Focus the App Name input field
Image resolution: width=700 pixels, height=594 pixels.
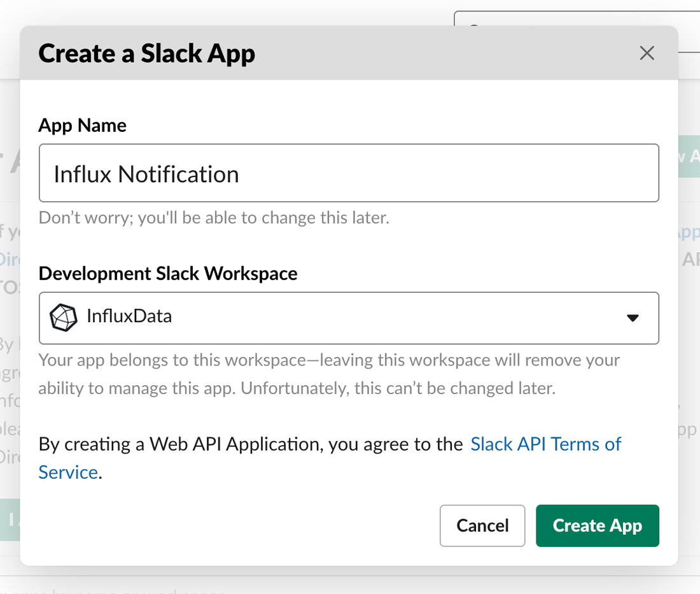349,173
